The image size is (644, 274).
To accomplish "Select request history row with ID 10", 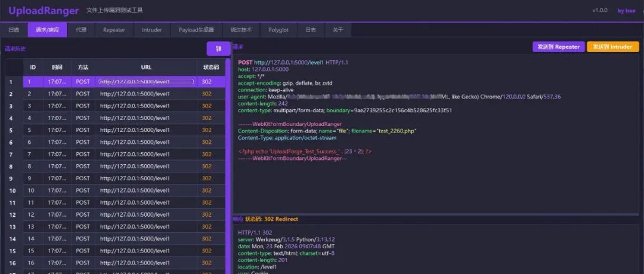I will 124,190.
